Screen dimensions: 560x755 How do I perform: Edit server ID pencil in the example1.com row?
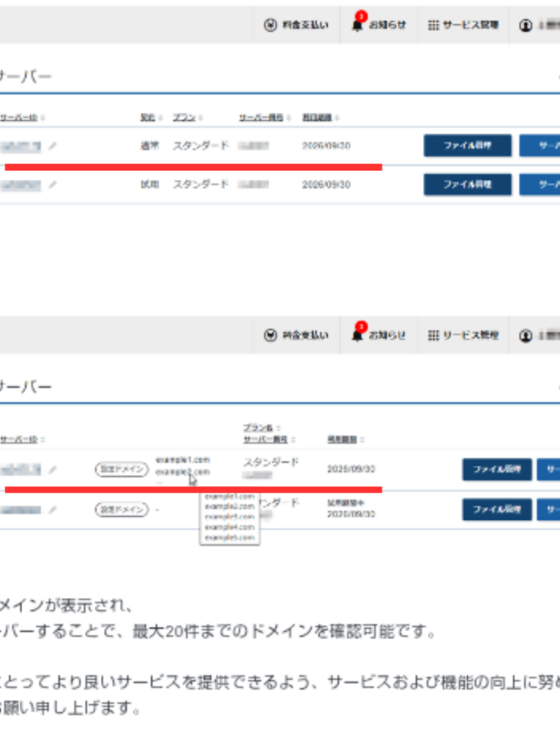(52, 469)
